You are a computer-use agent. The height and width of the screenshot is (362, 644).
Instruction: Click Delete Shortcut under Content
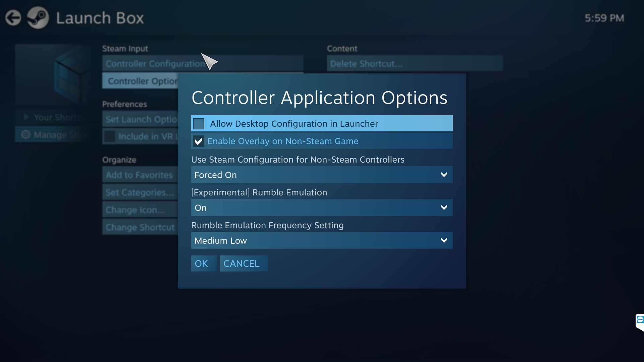(415, 63)
